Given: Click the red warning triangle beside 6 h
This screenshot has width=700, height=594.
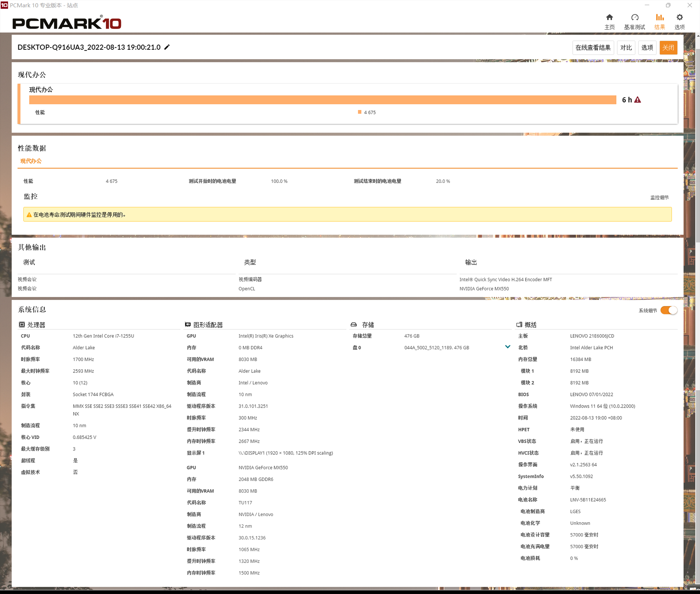Looking at the screenshot, I should coord(637,100).
